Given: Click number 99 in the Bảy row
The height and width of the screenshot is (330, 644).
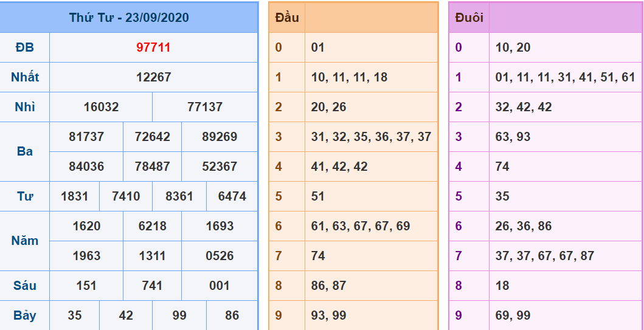Looking at the screenshot, I should (179, 315).
